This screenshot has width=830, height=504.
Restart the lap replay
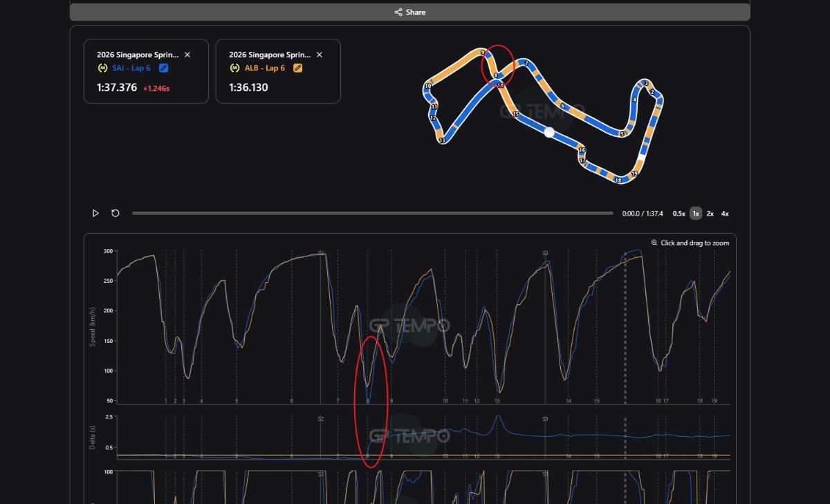point(116,213)
